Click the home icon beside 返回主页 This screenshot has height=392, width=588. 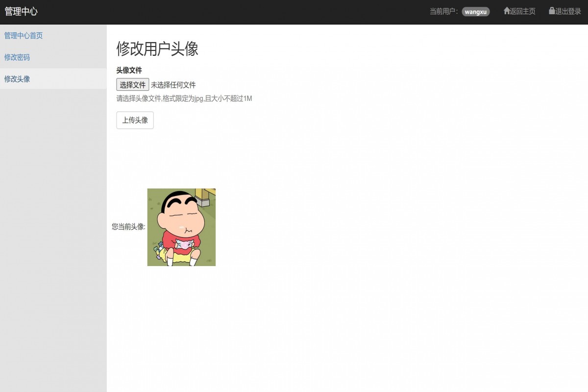click(507, 11)
